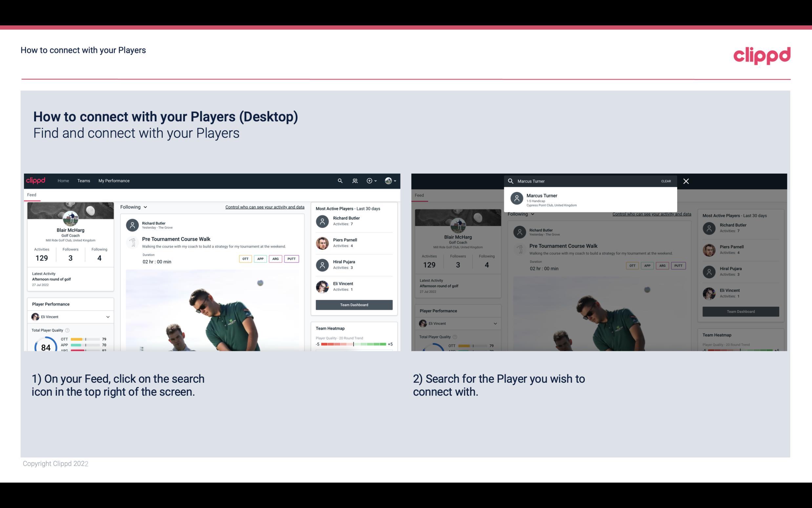Expand the Team Heatmap section
Screen dimensions: 812x508
coord(330,328)
